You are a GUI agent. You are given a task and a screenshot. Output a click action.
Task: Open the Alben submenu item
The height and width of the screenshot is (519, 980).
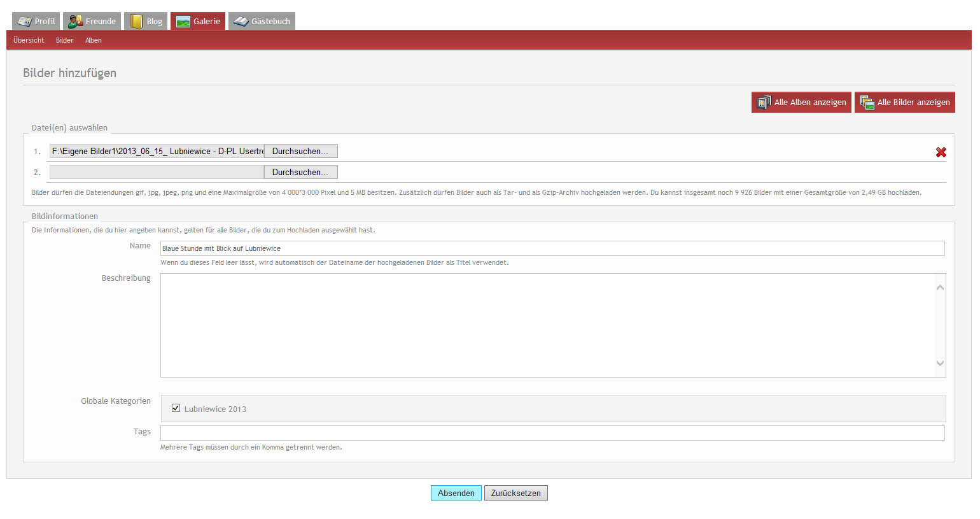coord(94,40)
